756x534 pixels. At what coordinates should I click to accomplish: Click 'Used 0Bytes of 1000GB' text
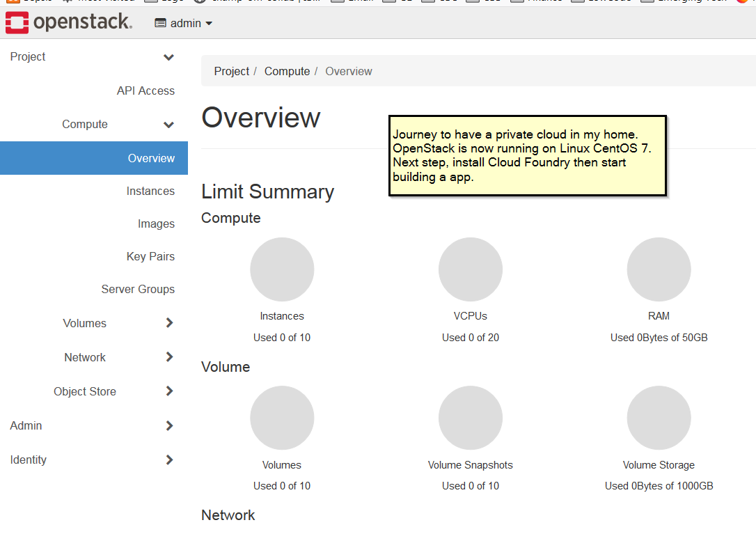[x=659, y=486]
